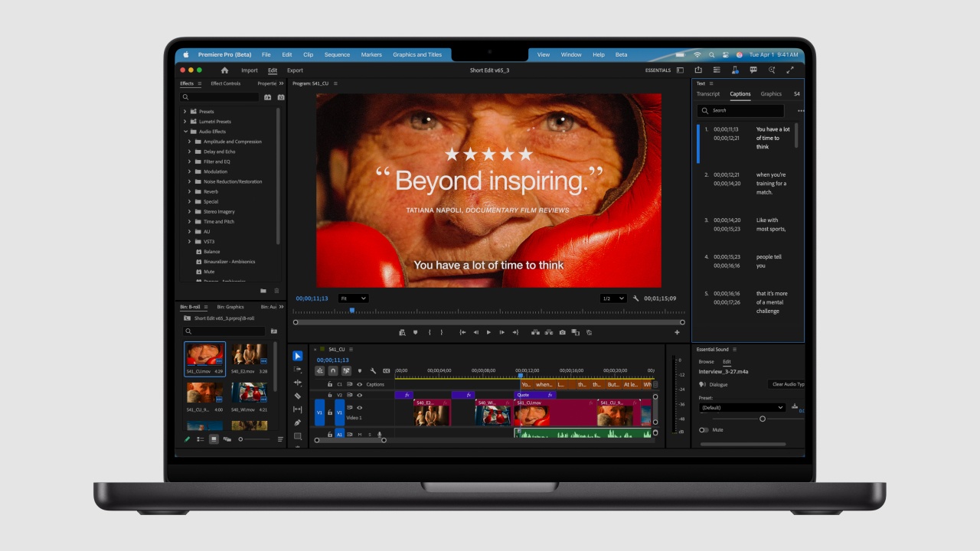Adjust the clip volume slider in Essential Sound

[x=762, y=419]
